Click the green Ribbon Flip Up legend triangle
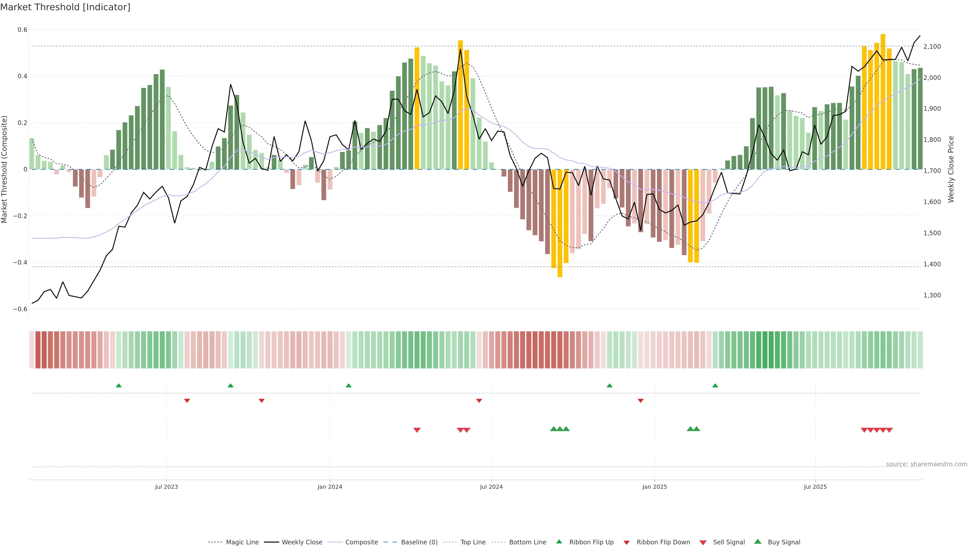The width and height of the screenshot is (980, 551). (559, 542)
